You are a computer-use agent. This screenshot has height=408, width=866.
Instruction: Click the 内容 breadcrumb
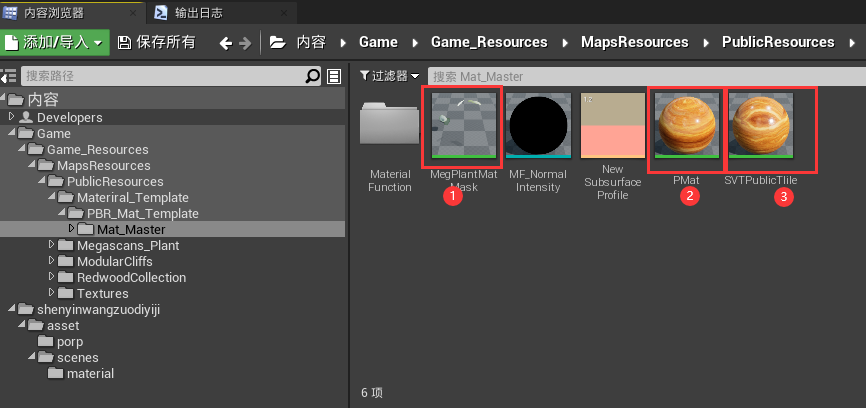[x=311, y=43]
